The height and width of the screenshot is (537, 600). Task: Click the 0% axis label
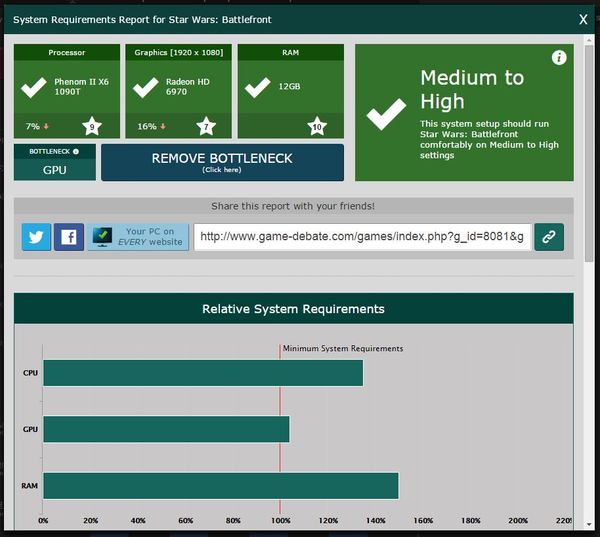43,521
